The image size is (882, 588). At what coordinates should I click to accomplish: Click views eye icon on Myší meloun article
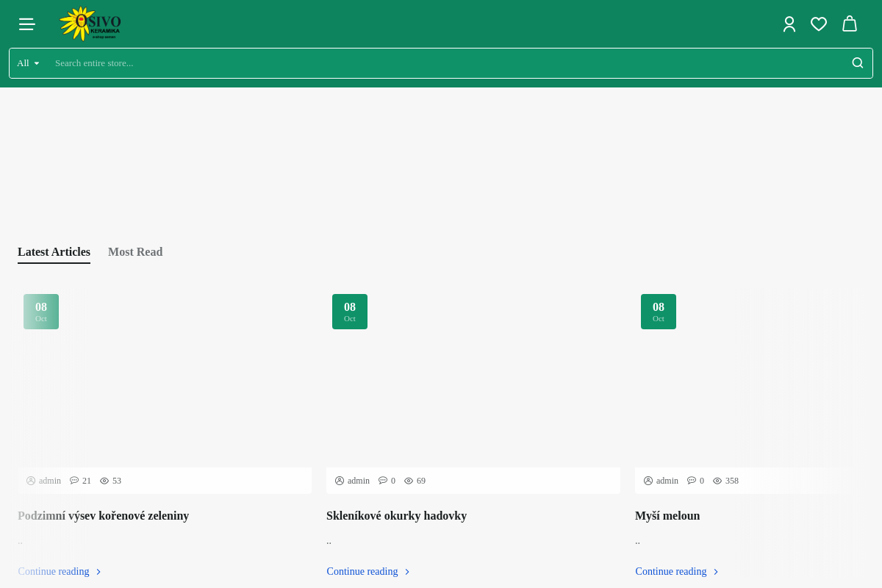(717, 481)
